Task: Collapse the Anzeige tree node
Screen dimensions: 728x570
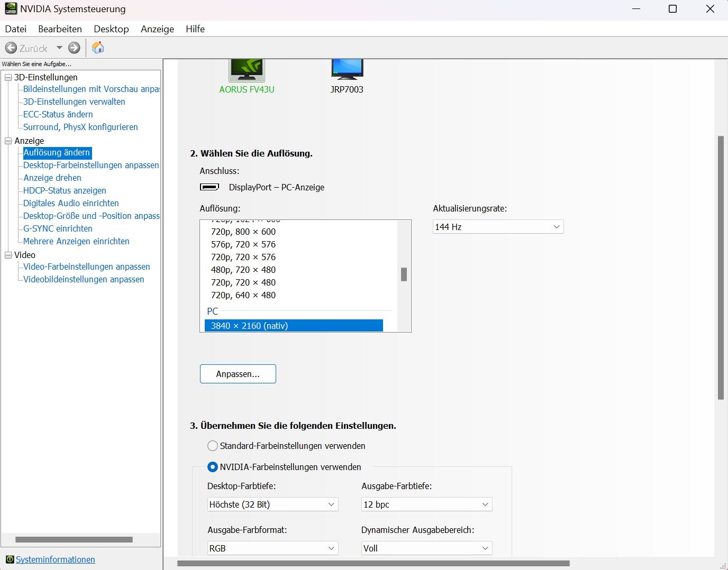Action: (8, 141)
